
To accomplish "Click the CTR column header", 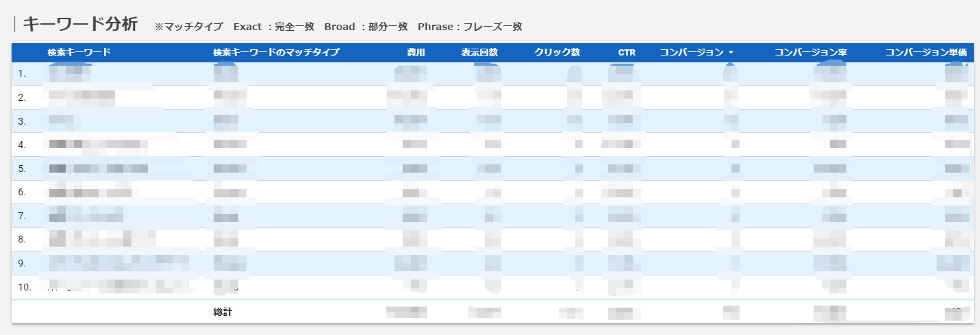I will pos(627,52).
